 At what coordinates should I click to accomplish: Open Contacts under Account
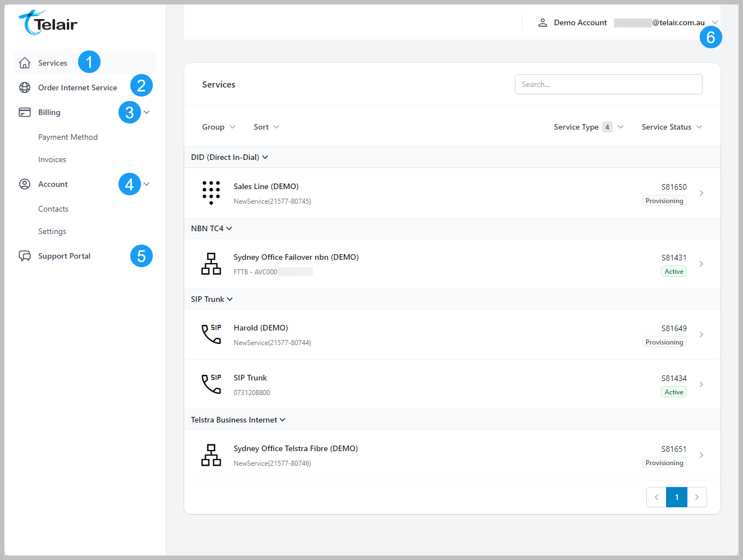[x=53, y=209]
